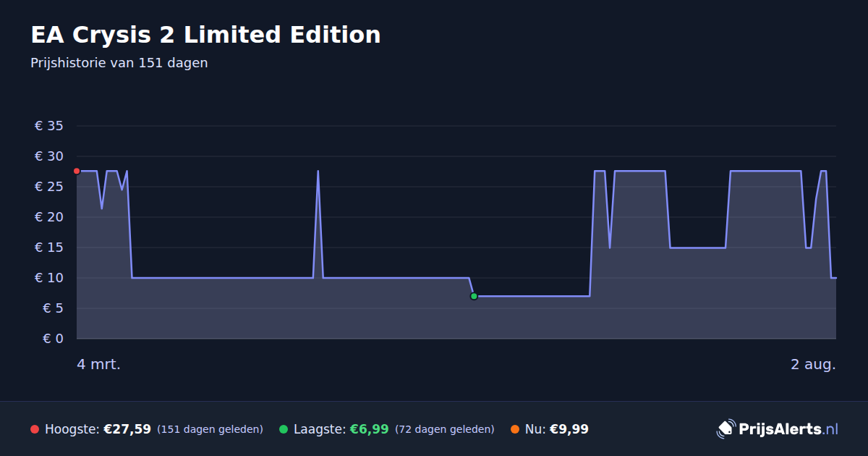Click the € 25 axis label
The height and width of the screenshot is (456, 868).
coord(49,187)
